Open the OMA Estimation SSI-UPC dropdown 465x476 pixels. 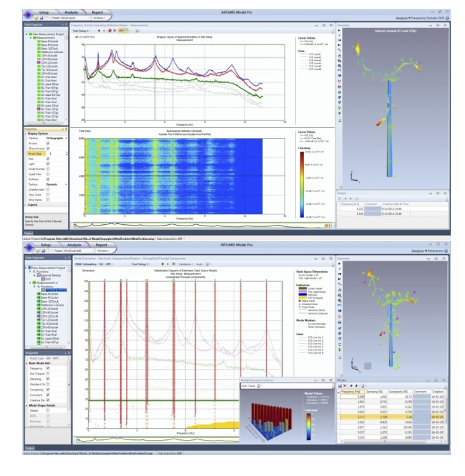coord(94,263)
